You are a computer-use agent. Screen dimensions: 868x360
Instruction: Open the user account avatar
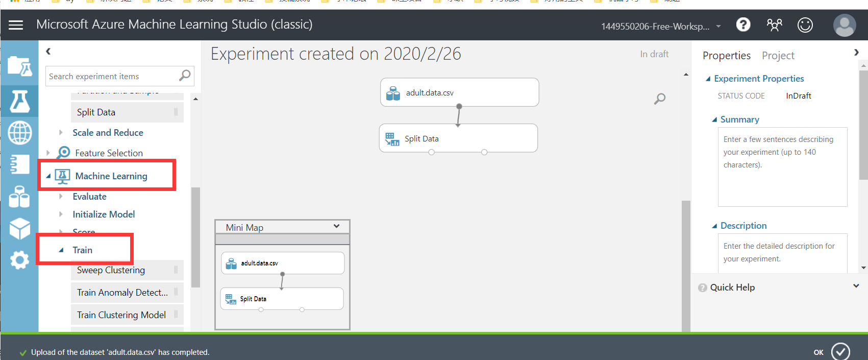click(845, 25)
